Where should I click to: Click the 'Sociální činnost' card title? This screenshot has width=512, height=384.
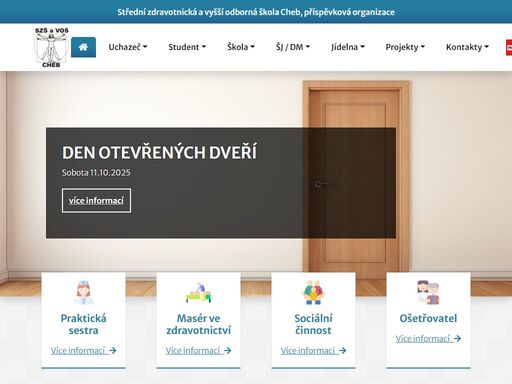pyautogui.click(x=313, y=324)
